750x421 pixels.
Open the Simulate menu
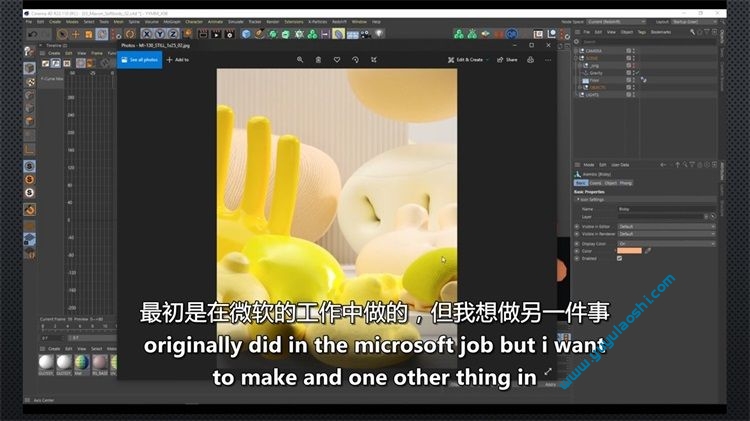(x=235, y=22)
